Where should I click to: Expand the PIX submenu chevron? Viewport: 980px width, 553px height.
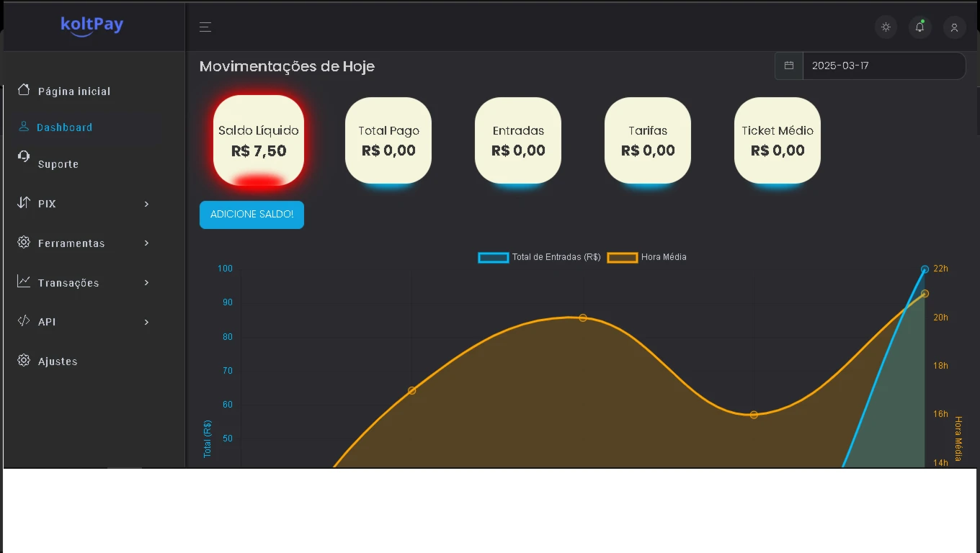[x=146, y=204]
